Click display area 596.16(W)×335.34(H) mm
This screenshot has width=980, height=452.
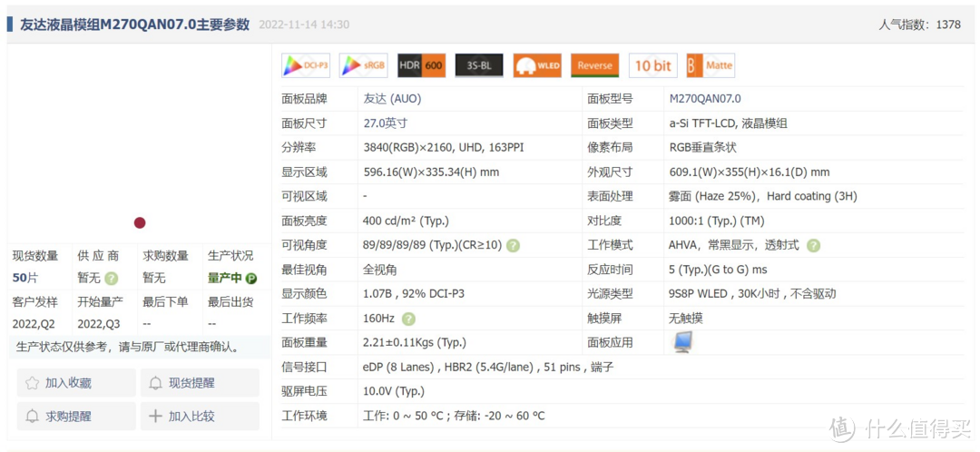(431, 172)
